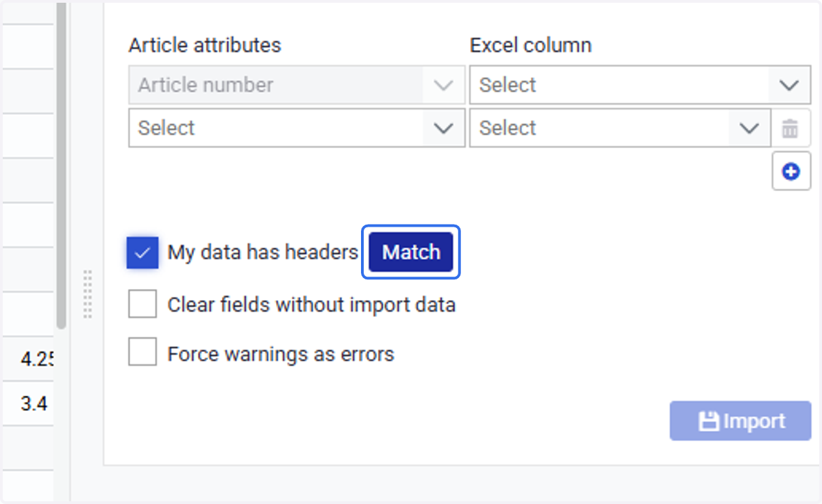The height and width of the screenshot is (504, 822).
Task: Click the My data has headers label
Action: point(263,253)
